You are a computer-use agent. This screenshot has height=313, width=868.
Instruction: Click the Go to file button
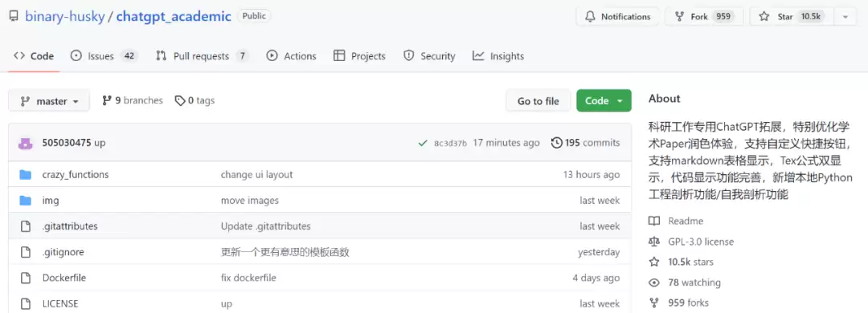click(x=538, y=101)
